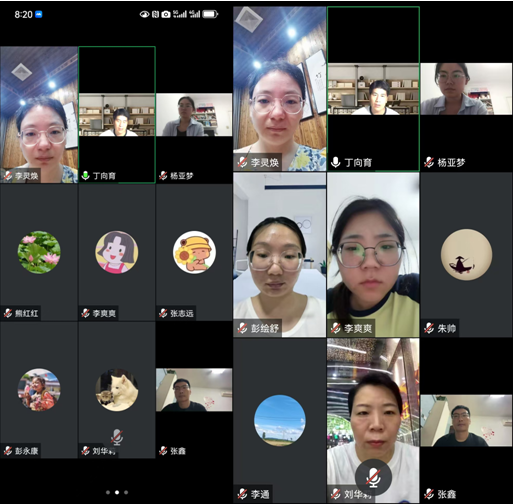Go to the third page dot indicator
Viewport: 513px width, 504px height.
coord(126,492)
